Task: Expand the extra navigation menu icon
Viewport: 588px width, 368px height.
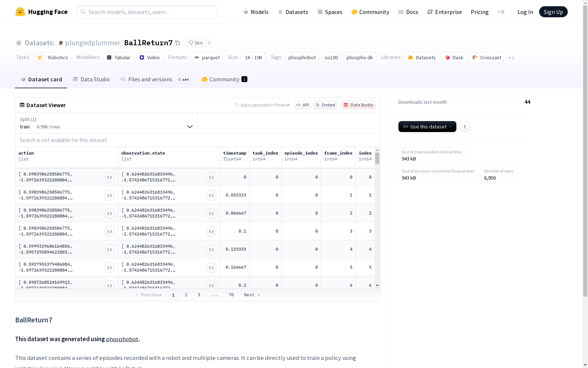Action: point(501,12)
